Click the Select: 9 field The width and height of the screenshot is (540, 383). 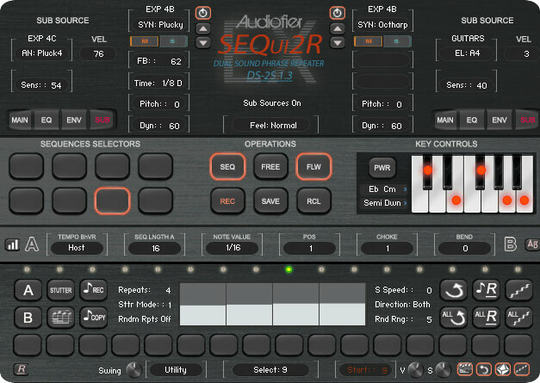click(270, 370)
